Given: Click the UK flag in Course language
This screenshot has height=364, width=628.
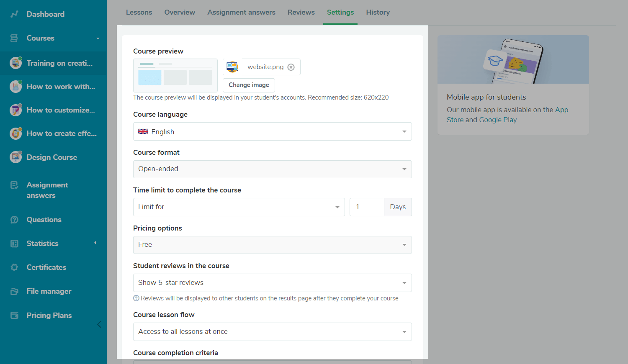Looking at the screenshot, I should coord(143,131).
